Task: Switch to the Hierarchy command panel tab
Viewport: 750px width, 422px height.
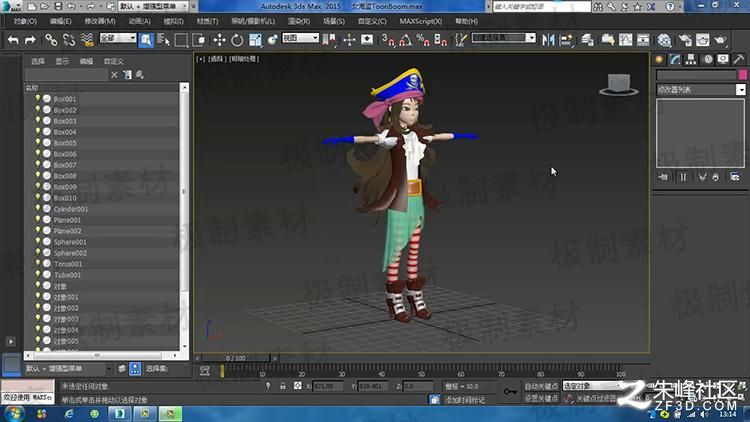Action: pyautogui.click(x=691, y=59)
